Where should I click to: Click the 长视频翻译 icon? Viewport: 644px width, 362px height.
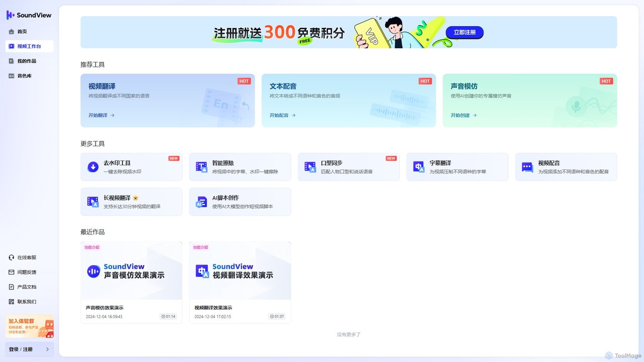93,202
